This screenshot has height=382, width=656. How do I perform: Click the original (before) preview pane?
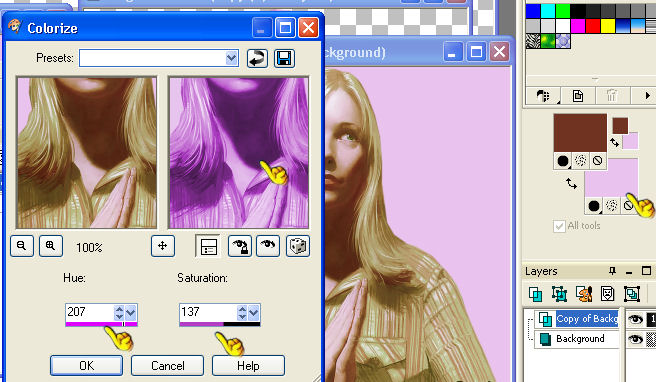pos(87,152)
